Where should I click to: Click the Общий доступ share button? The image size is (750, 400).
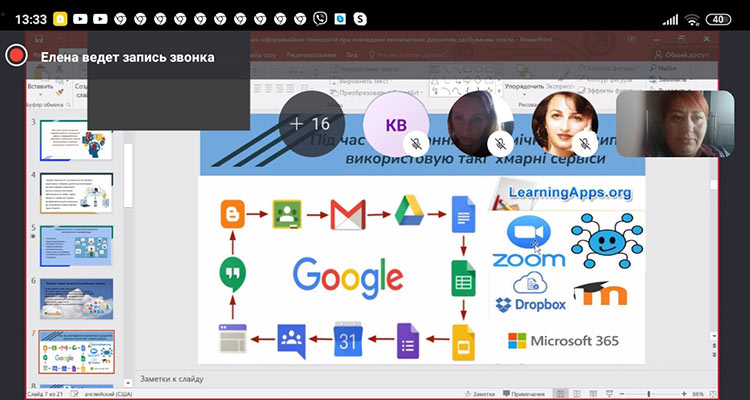[x=683, y=55]
